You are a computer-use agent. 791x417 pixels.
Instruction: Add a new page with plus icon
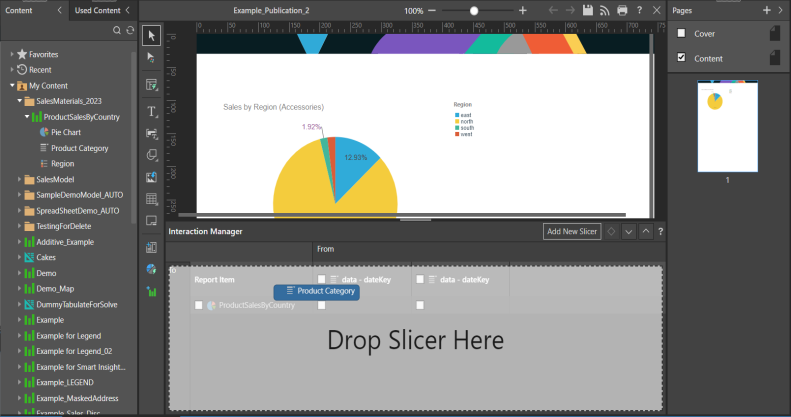[x=766, y=10]
